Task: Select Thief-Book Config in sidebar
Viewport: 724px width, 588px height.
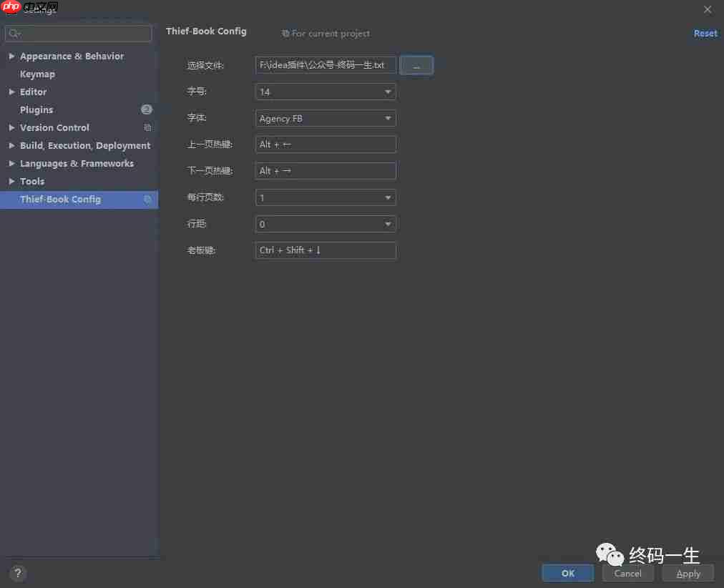Action: click(x=79, y=200)
